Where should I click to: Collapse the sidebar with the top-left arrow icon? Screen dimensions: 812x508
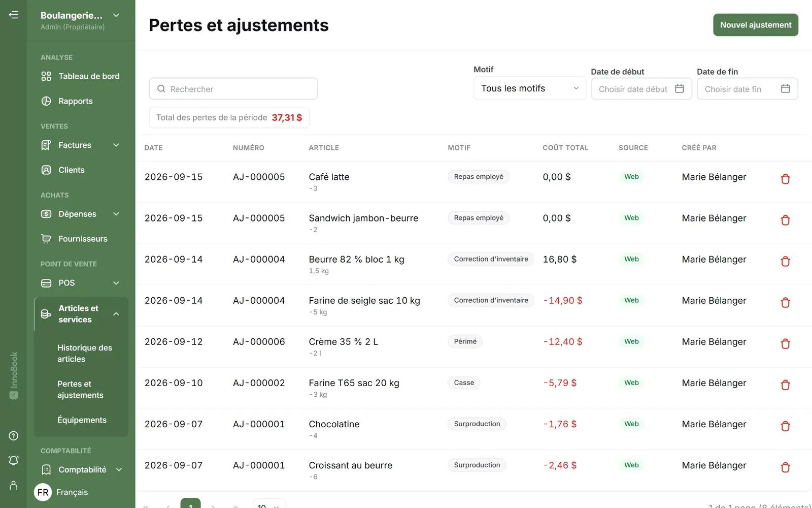click(14, 15)
